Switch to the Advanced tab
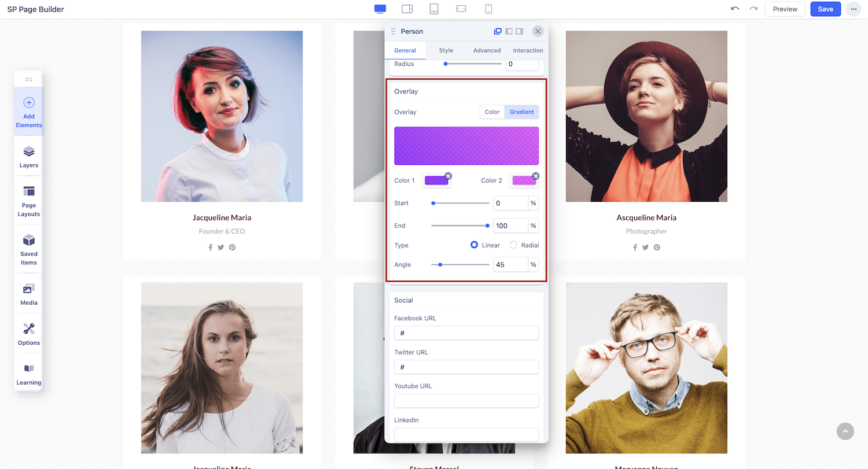The width and height of the screenshot is (868, 469). click(x=487, y=50)
